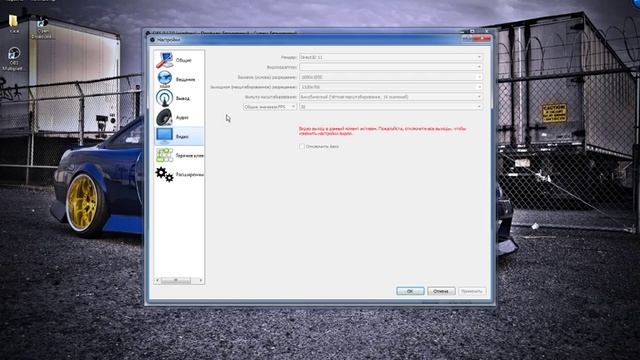
Task: Select the Видео monitor settings section
Action: (x=179, y=136)
